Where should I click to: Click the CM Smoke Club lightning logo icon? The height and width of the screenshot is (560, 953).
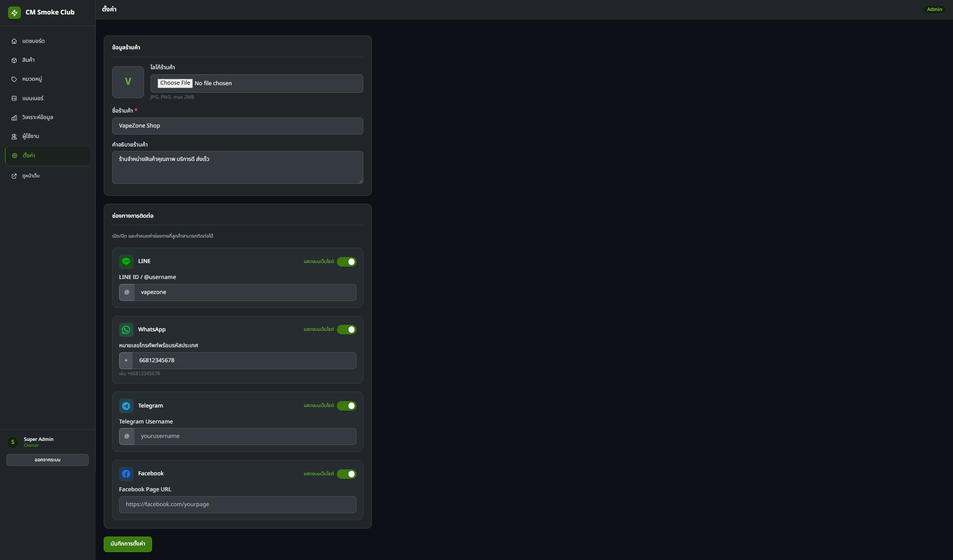(x=14, y=12)
